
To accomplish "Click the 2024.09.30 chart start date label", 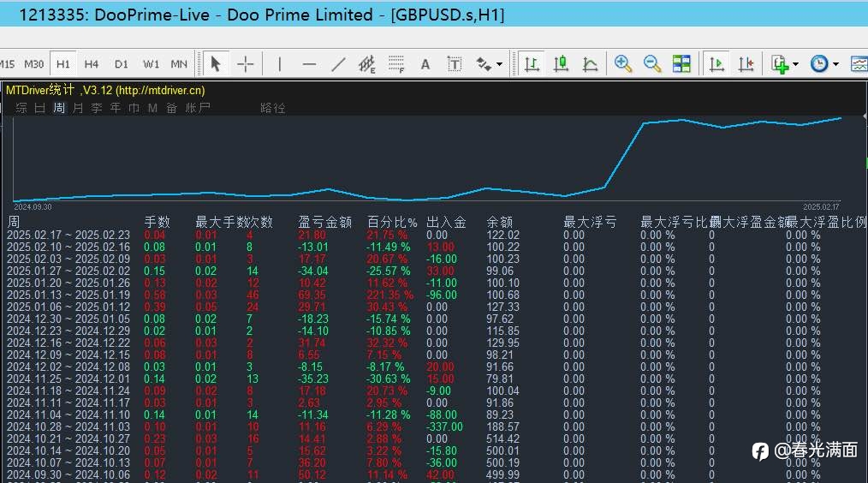I will [33, 207].
